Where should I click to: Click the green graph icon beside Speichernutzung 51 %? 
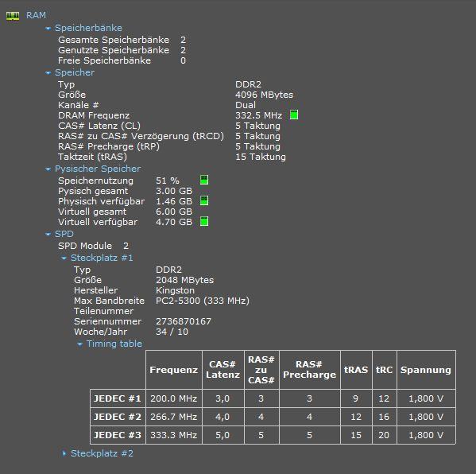coord(204,180)
